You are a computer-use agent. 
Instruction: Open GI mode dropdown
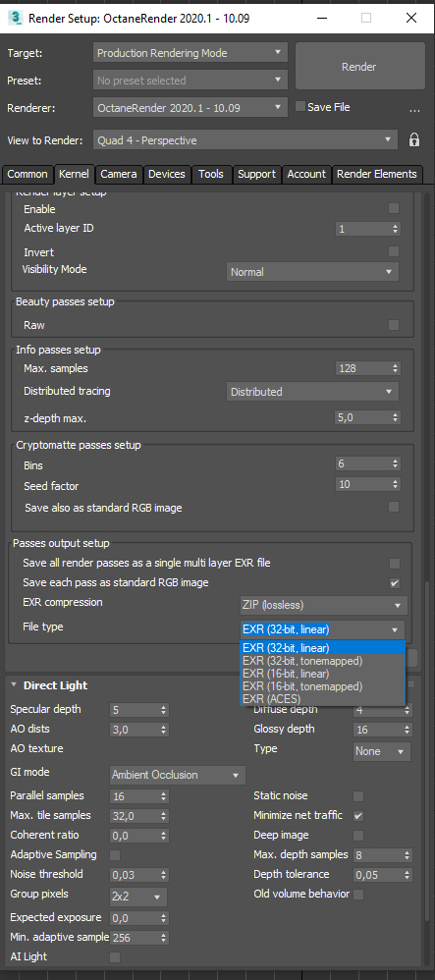(178, 775)
